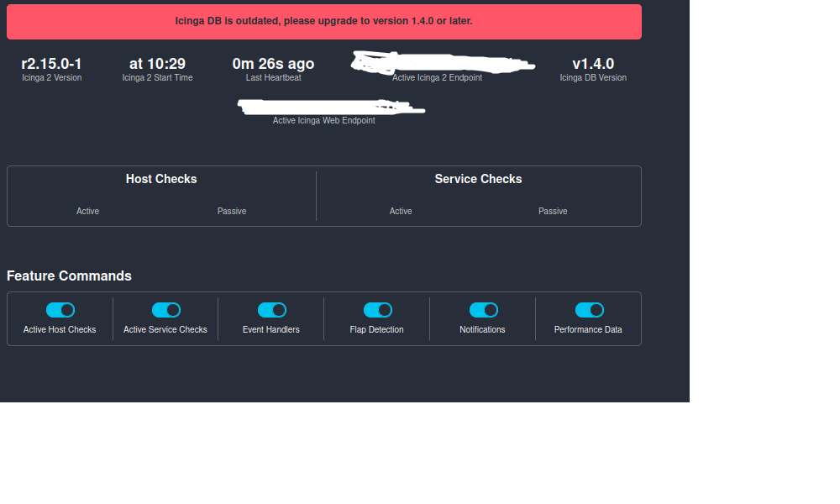This screenshot has height=504, width=840.
Task: Click the Icinga DB Version label
Action: coord(593,77)
